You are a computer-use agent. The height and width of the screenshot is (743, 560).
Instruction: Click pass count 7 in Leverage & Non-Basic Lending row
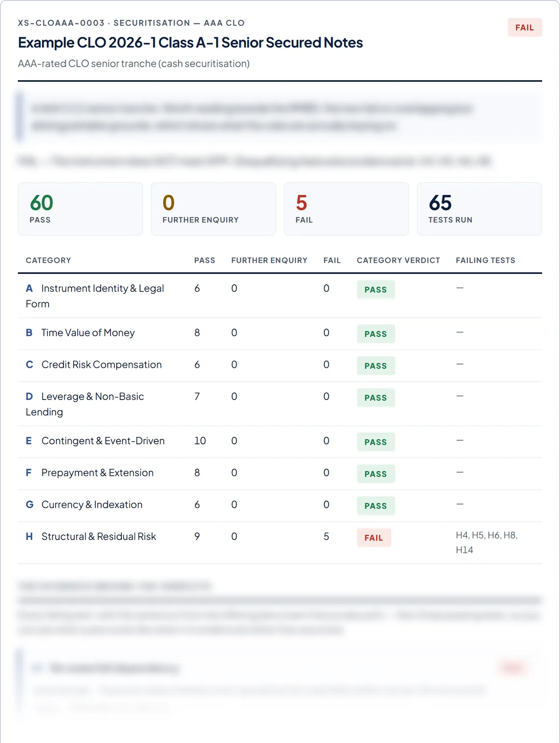197,397
